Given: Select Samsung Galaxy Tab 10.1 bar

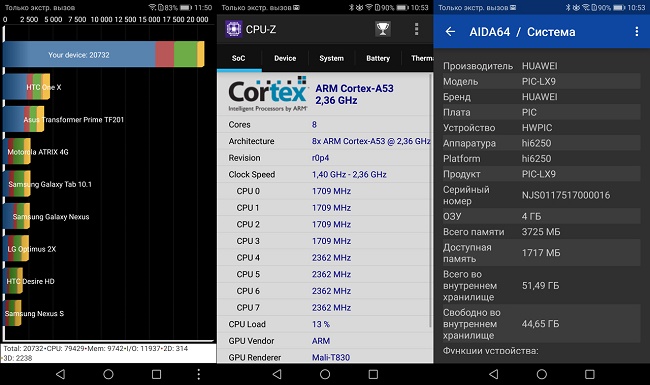Looking at the screenshot, I should (x=17, y=184).
